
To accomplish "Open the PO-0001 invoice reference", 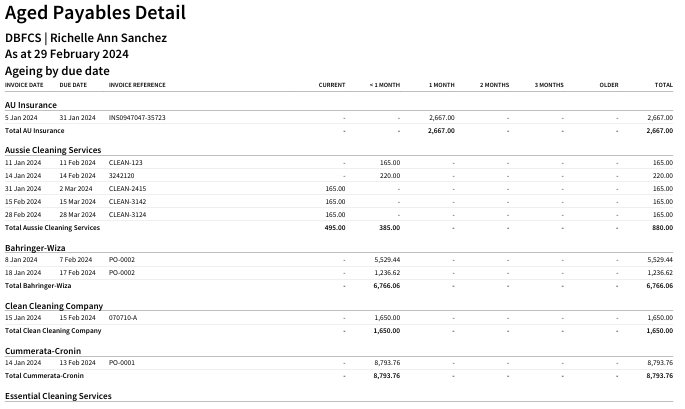I will [x=121, y=363].
